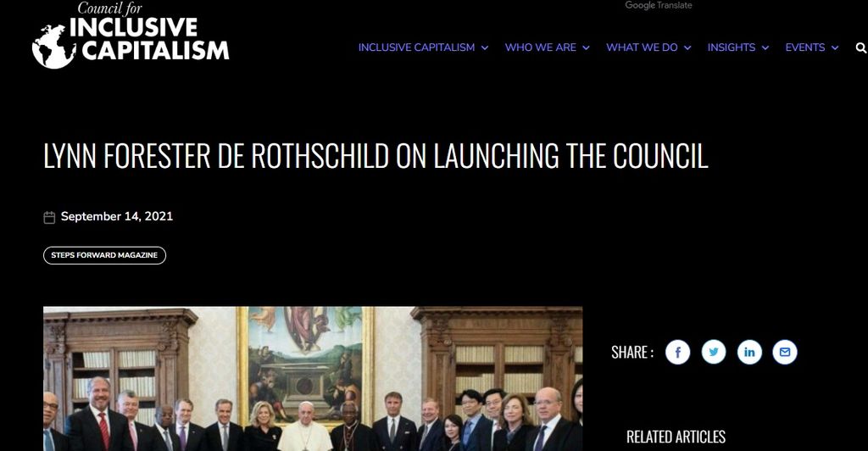This screenshot has height=451, width=868.
Task: Click the globe logo icon
Action: coord(53,47)
